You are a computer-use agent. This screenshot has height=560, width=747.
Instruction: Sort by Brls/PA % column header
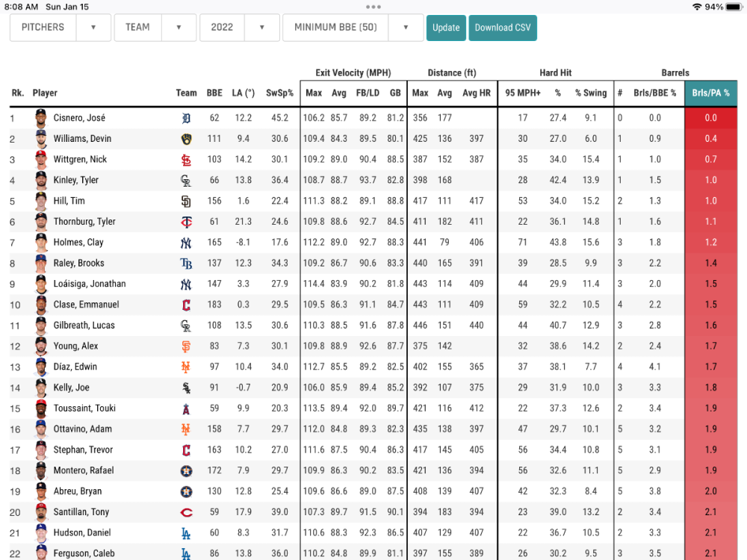tap(710, 93)
